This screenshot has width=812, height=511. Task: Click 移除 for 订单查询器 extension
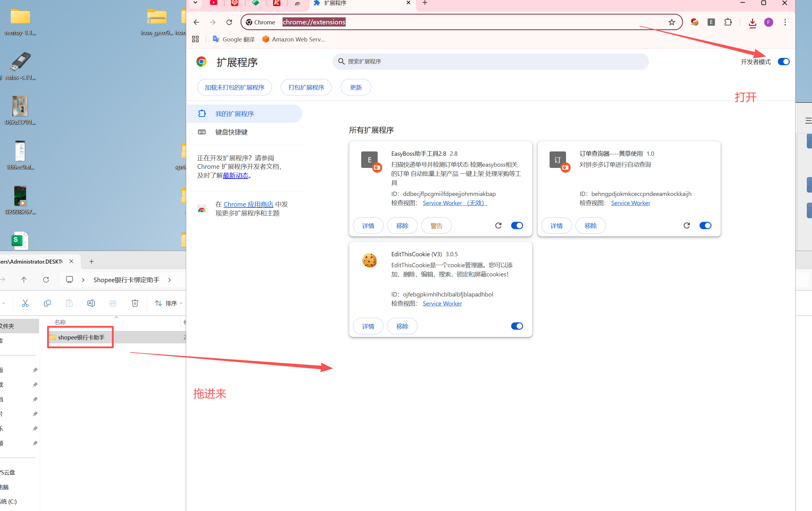(590, 225)
